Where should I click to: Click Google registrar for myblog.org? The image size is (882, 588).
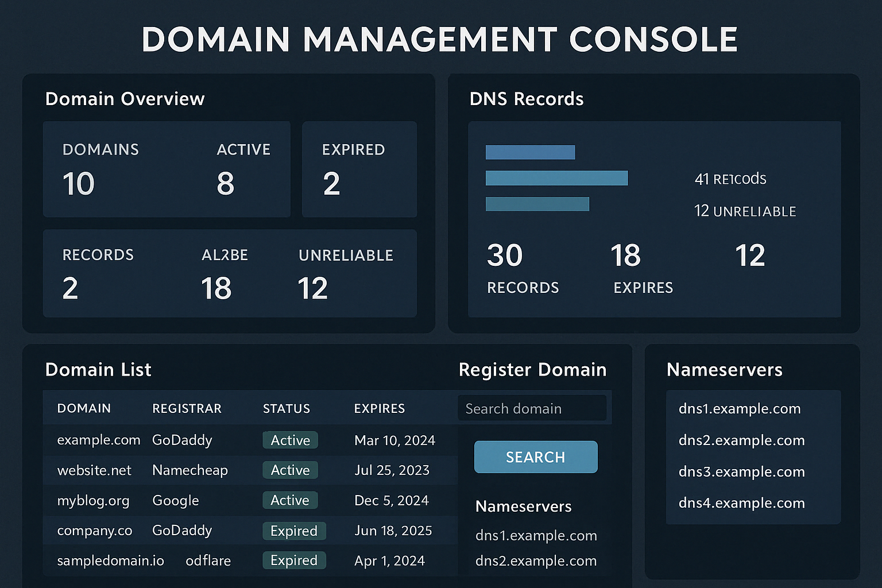coord(176,501)
